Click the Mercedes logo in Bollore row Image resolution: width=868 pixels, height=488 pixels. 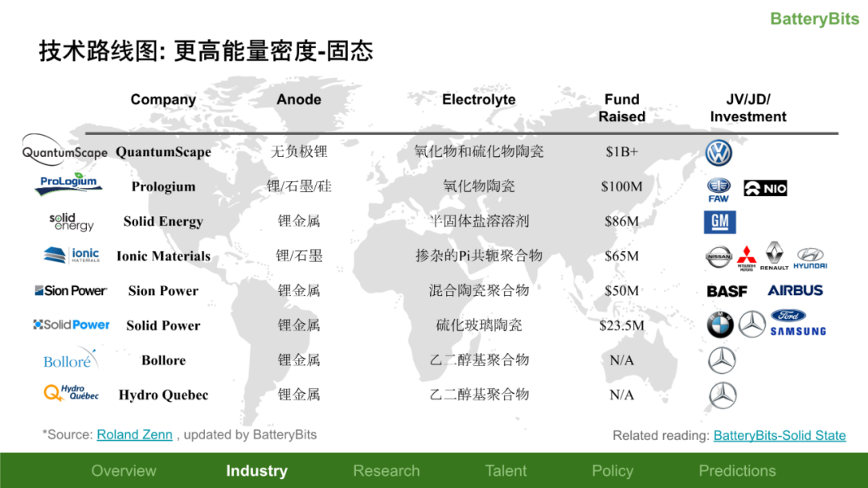[722, 361]
